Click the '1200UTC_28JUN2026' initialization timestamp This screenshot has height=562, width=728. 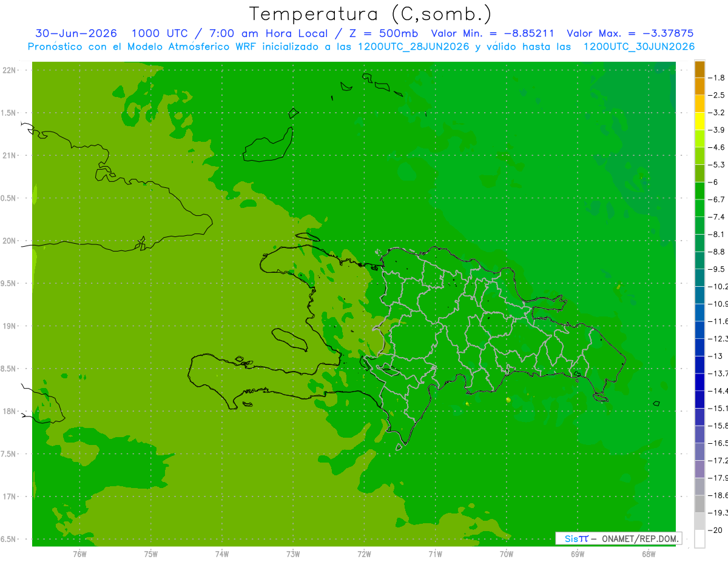click(414, 47)
